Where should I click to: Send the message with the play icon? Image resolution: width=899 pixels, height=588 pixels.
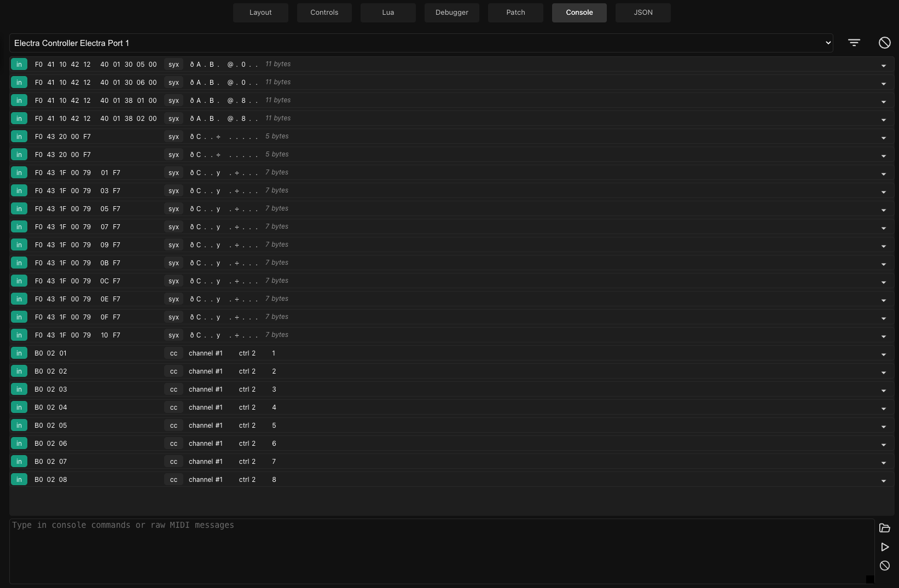884,547
